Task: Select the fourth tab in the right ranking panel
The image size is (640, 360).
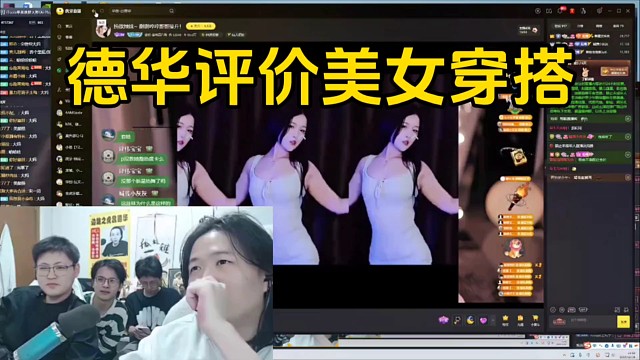Action: 618,26
